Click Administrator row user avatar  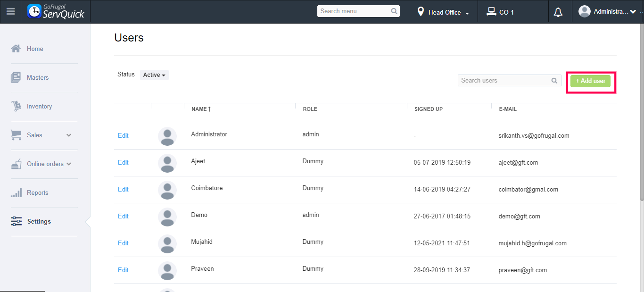(167, 136)
